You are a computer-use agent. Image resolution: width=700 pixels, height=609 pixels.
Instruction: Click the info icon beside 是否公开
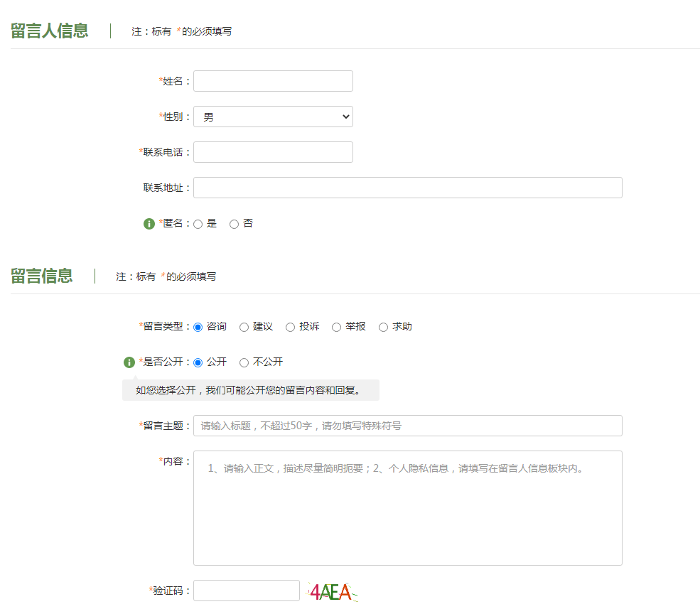(129, 362)
